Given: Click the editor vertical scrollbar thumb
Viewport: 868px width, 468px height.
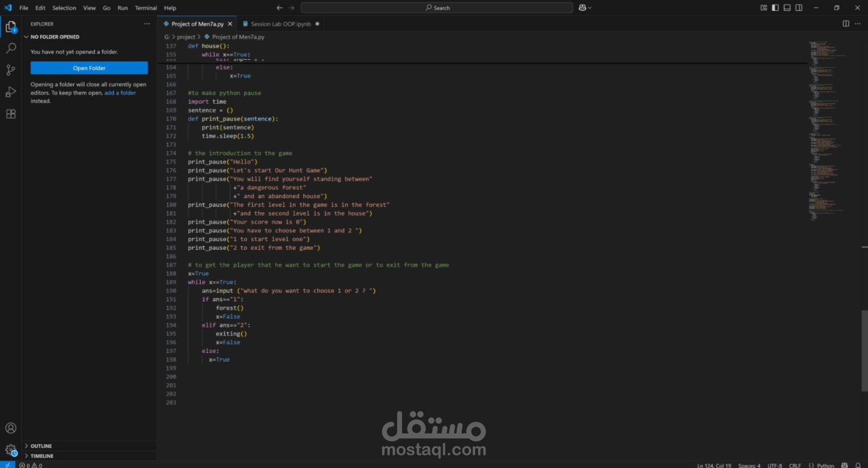Looking at the screenshot, I should [864, 350].
